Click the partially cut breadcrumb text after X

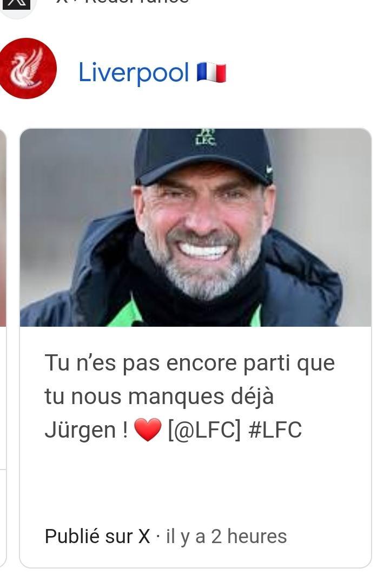point(122,2)
